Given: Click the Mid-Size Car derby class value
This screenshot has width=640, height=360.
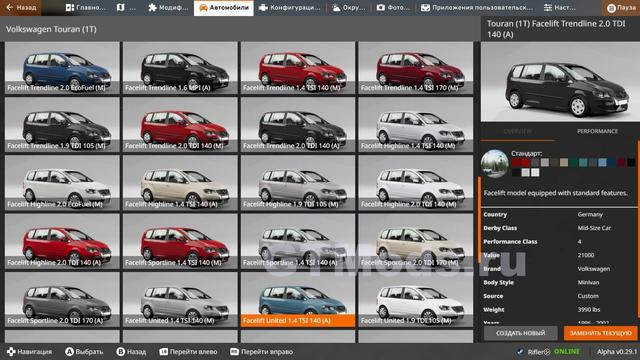Looking at the screenshot, I should (594, 228).
